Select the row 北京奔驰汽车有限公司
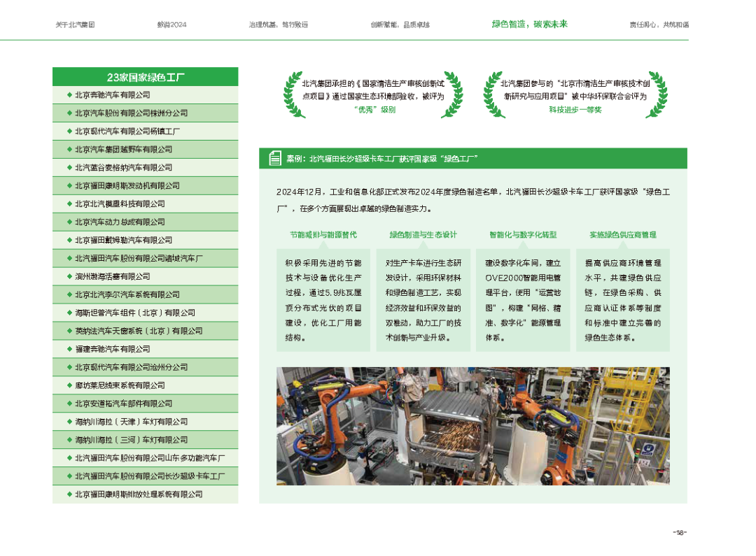Image resolution: width=756 pixels, height=556 pixels. pyautogui.click(x=145, y=95)
